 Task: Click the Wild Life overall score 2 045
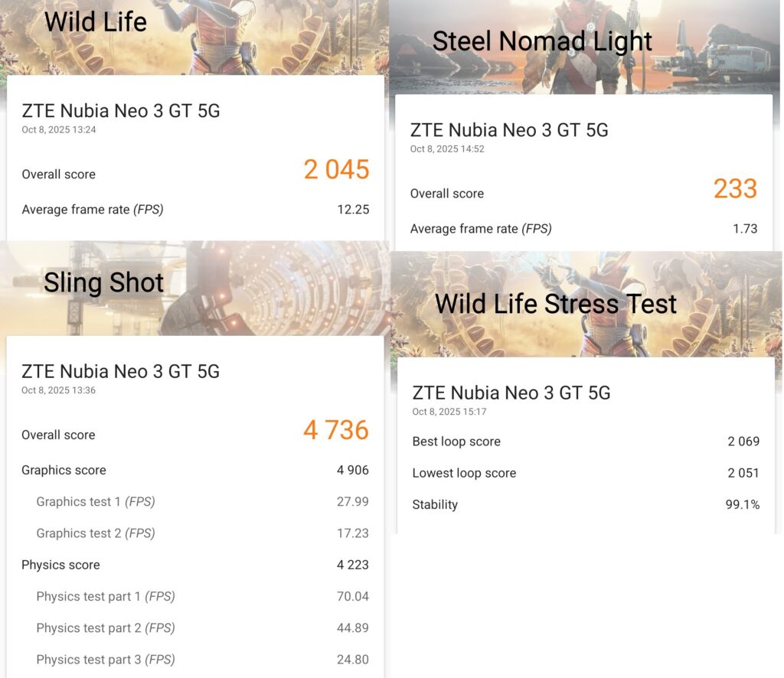[x=336, y=170]
